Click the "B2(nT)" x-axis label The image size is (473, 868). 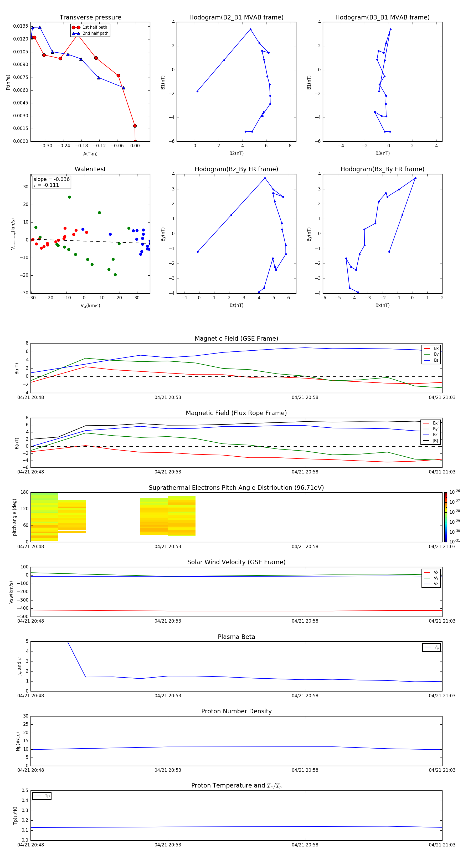point(236,153)
